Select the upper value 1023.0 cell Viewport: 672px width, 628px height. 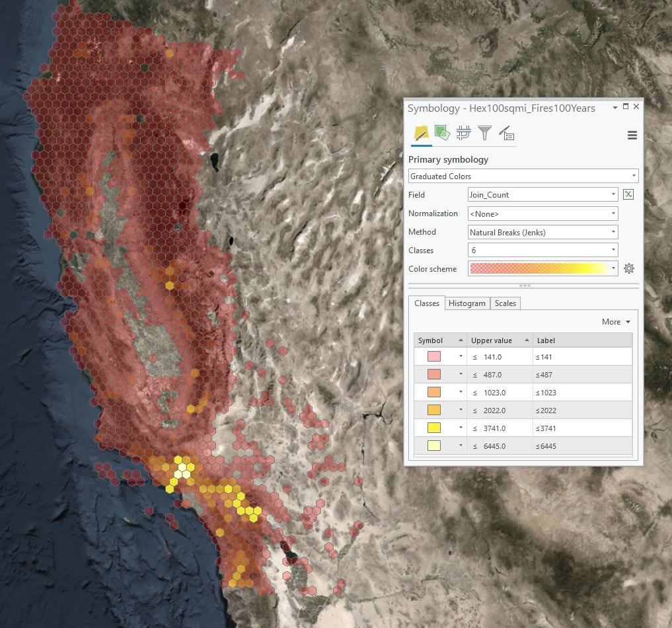(x=500, y=393)
